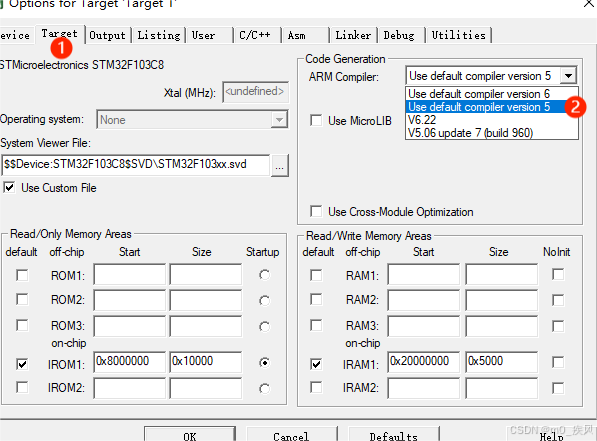
Task: Select IROM2 Startup radio button
Action: (x=264, y=388)
